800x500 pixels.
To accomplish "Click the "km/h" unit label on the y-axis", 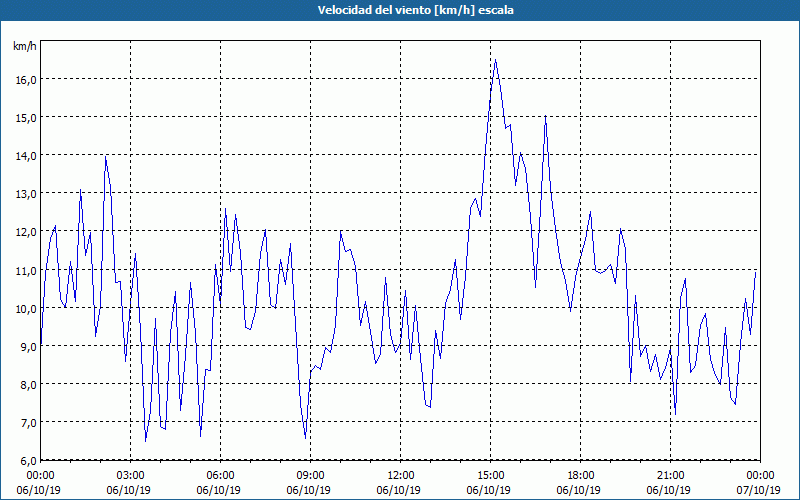I will click(x=25, y=46).
